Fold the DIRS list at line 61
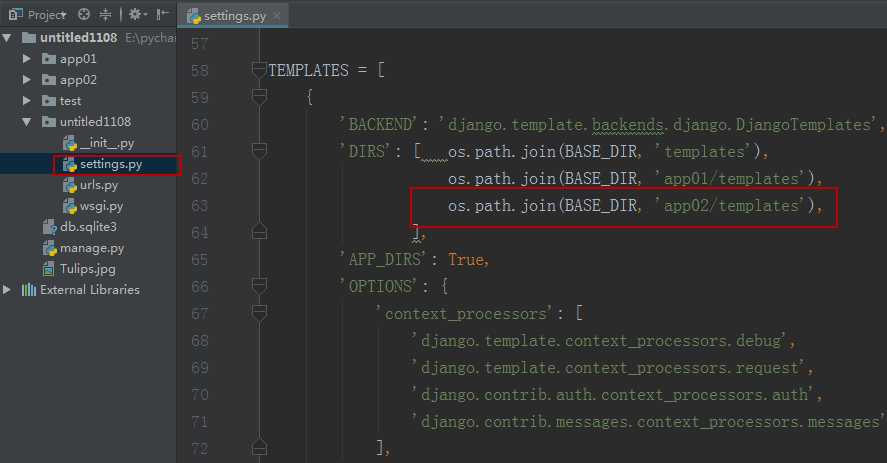Image resolution: width=887 pixels, height=463 pixels. point(259,151)
